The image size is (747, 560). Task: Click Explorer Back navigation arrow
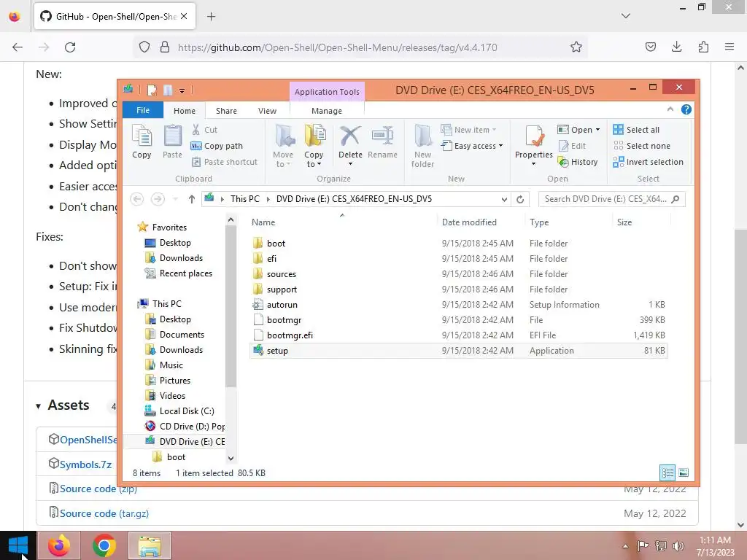136,199
